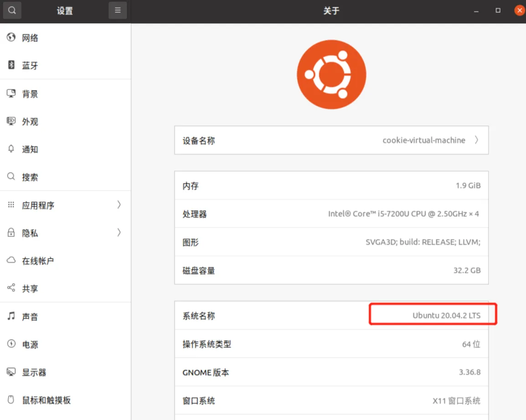526x420 pixels.
Task: Click the power icon beside 电源
Action: 11,344
